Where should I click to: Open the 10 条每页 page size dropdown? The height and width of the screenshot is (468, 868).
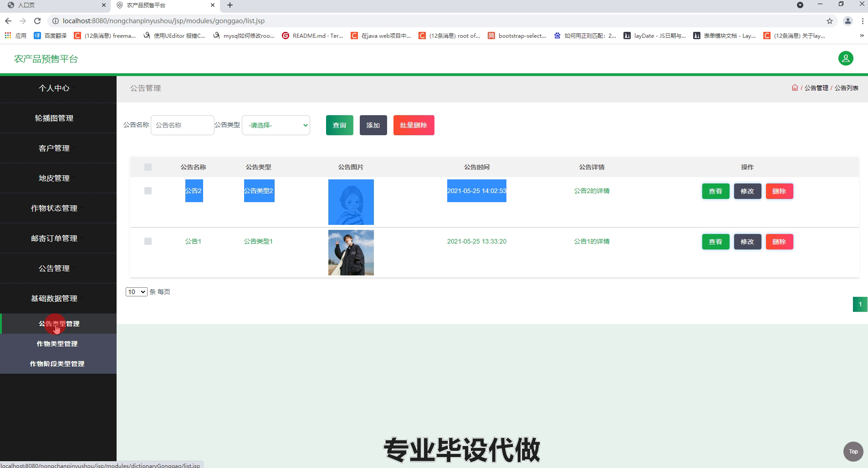click(x=136, y=292)
